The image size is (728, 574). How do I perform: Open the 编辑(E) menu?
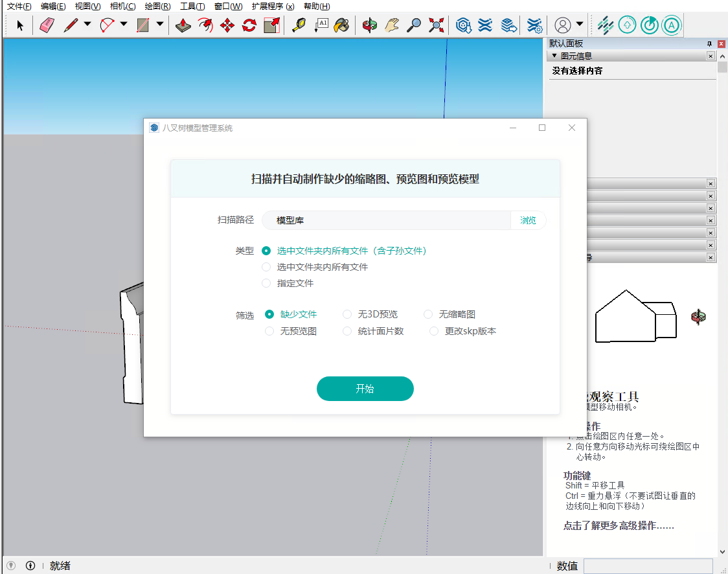[53, 6]
